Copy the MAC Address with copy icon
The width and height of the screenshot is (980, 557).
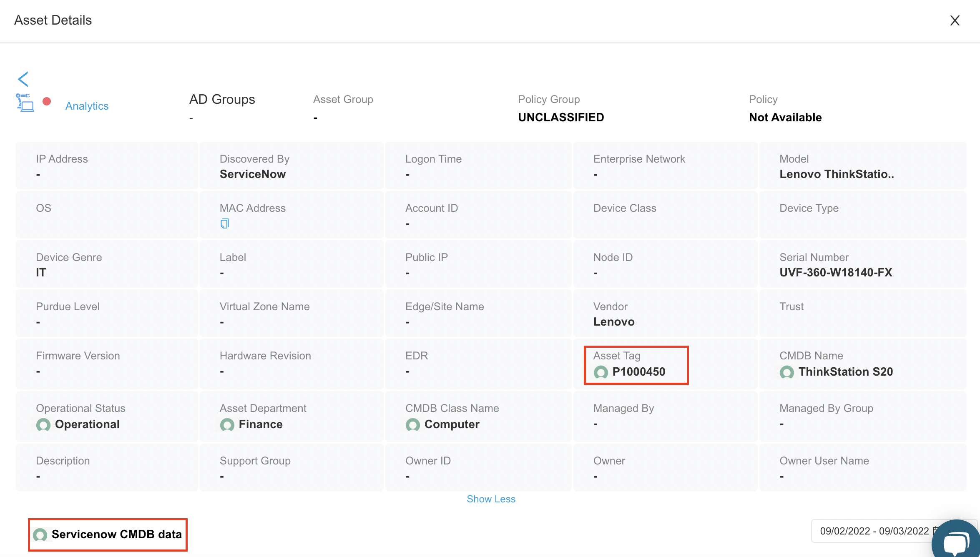(225, 223)
